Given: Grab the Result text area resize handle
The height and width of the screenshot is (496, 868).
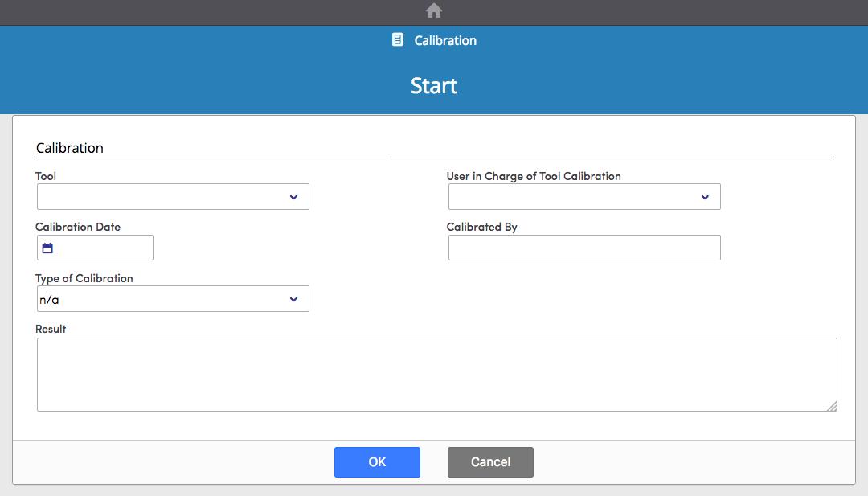Looking at the screenshot, I should click(x=832, y=406).
